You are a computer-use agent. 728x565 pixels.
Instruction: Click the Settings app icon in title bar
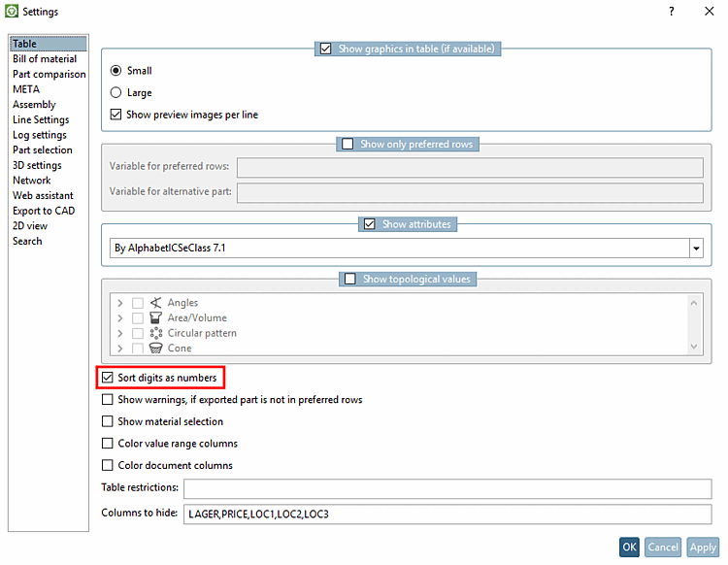(x=12, y=12)
